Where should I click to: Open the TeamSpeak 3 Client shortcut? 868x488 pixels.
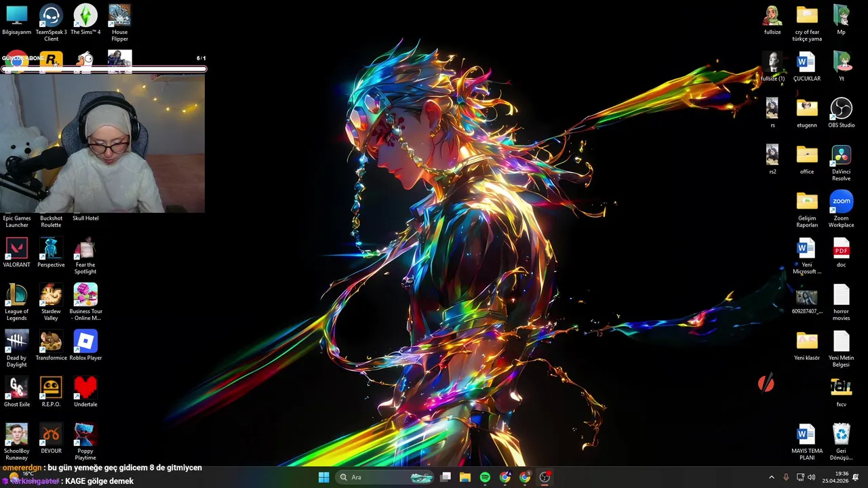click(x=51, y=22)
